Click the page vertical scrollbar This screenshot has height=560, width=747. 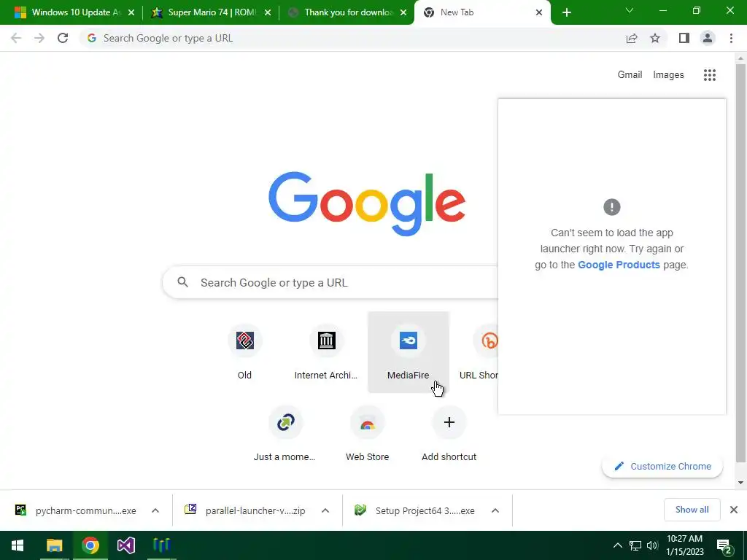click(x=740, y=262)
